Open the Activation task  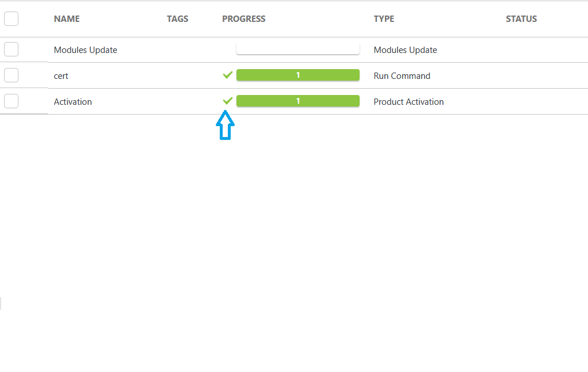coord(72,102)
